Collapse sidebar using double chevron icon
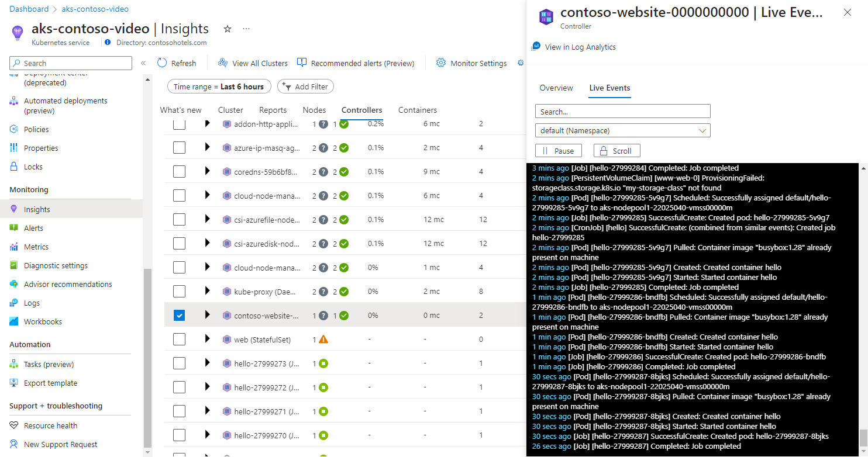Viewport: 868px width, 457px height. [143, 63]
